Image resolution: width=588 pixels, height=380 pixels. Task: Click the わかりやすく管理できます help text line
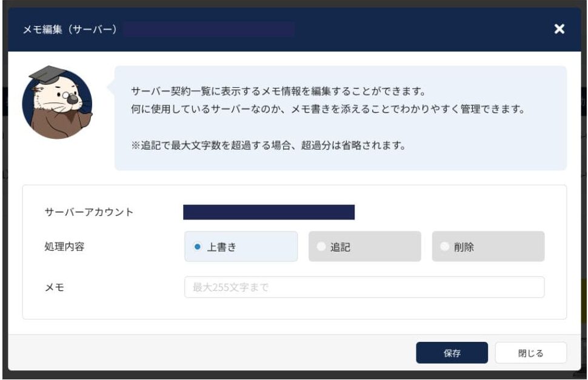(x=327, y=111)
